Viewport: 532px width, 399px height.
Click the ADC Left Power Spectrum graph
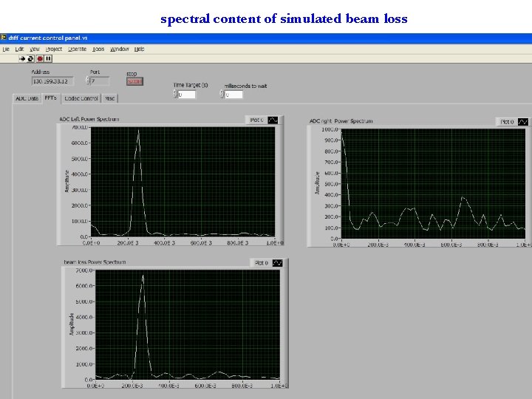coord(183,182)
